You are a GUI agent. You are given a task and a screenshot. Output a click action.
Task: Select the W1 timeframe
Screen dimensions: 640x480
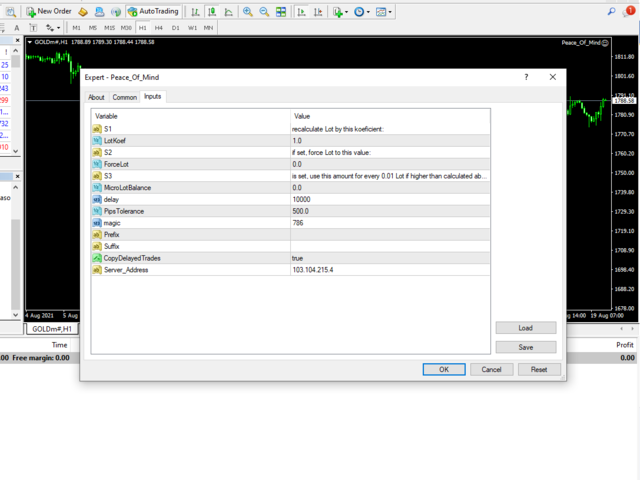coord(192,28)
